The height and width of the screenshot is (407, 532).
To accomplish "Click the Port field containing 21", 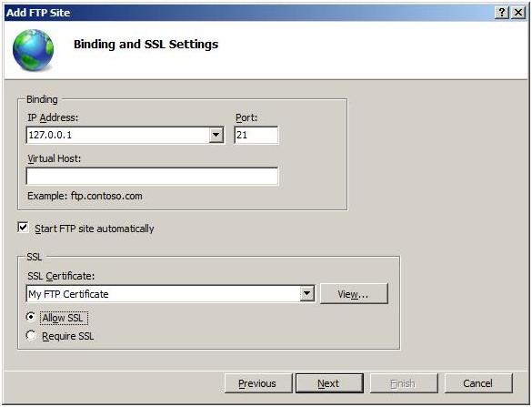I will pos(256,136).
